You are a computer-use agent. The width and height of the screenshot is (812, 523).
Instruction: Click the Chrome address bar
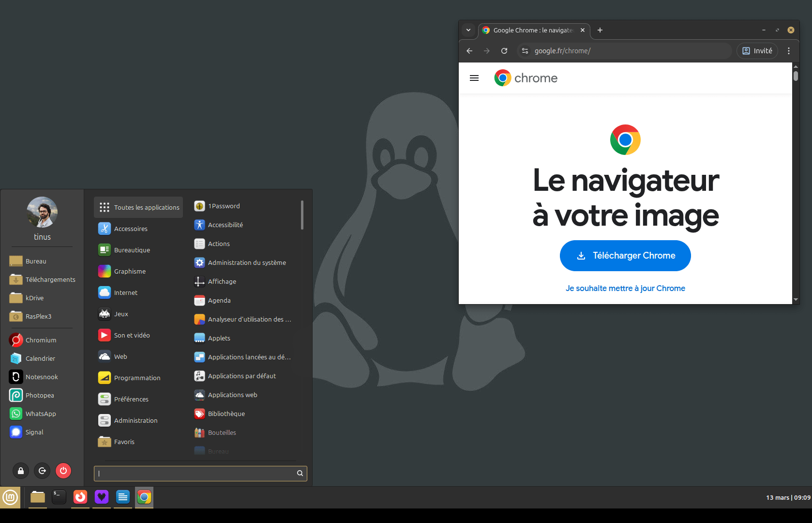pos(629,51)
